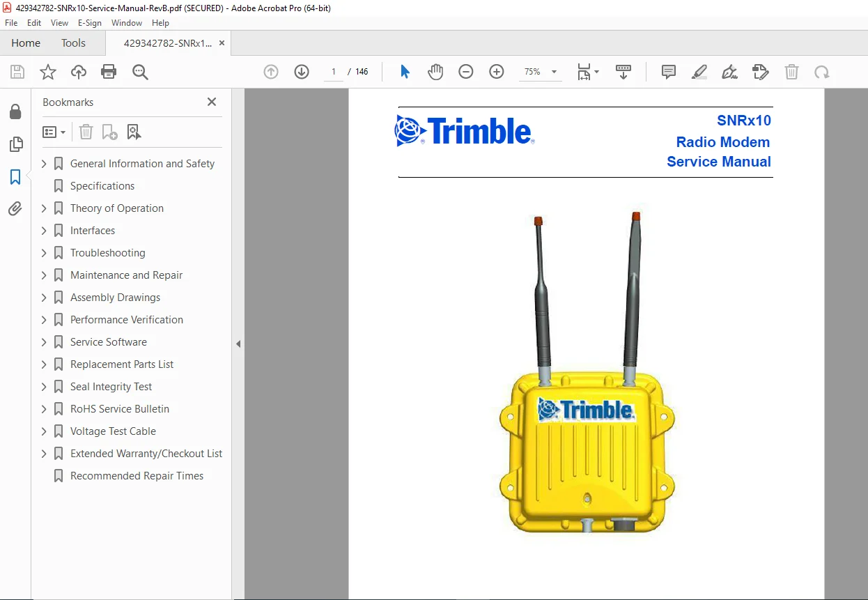The image size is (868, 600).
Task: Collapse navigation pane with side arrow
Action: pyautogui.click(x=238, y=344)
